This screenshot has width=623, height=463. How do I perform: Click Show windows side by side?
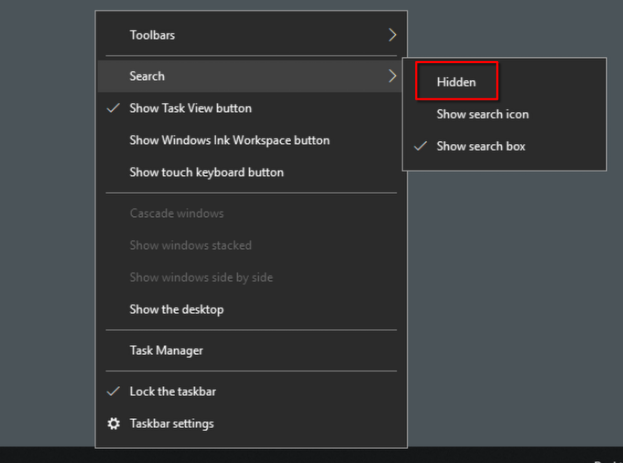click(251, 277)
